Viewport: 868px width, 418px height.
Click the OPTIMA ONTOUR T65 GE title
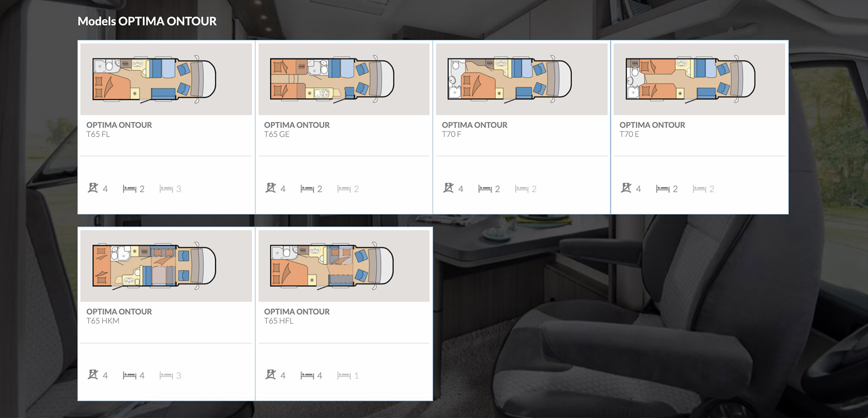pyautogui.click(x=297, y=129)
